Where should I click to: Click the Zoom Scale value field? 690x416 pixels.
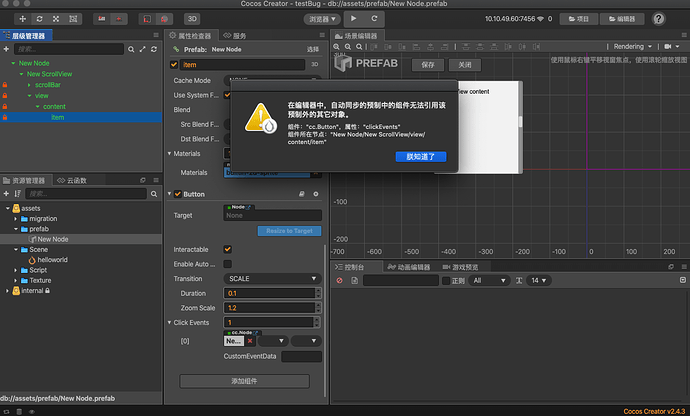point(269,308)
